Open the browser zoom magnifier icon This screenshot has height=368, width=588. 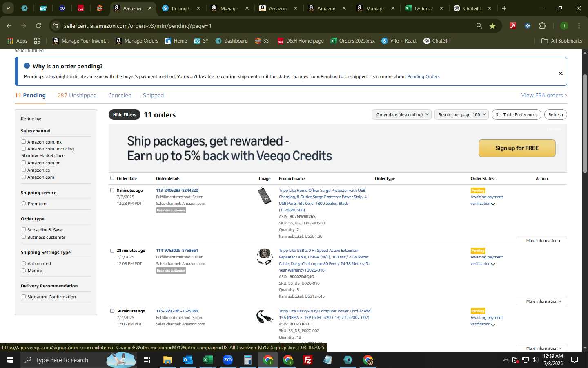pos(479,26)
